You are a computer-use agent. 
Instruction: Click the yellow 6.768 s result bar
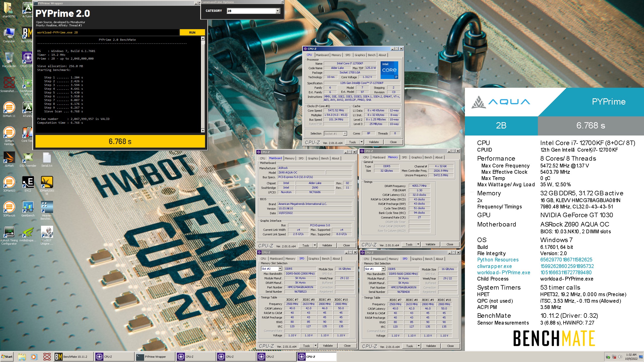(x=120, y=141)
